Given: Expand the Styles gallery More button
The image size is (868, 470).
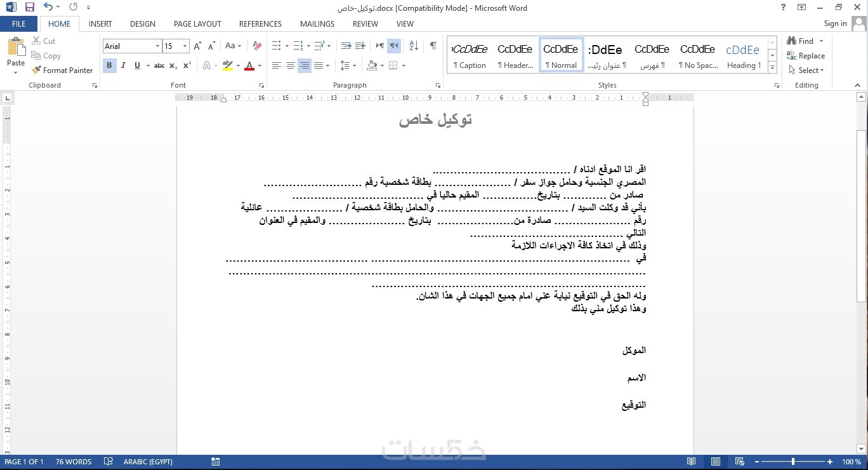Looking at the screenshot, I should (x=772, y=67).
